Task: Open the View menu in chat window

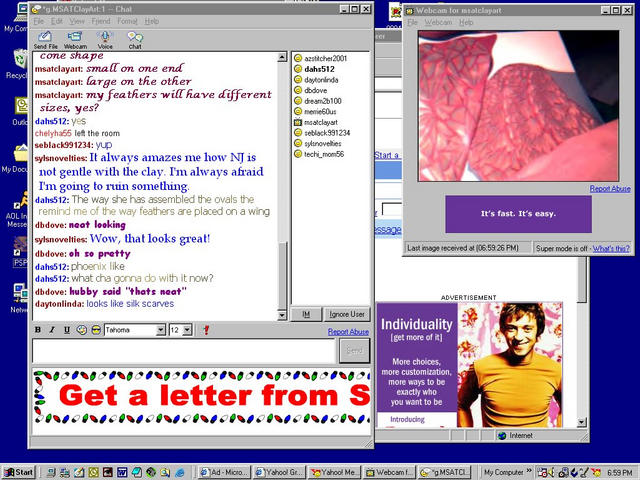Action: pos(77,21)
